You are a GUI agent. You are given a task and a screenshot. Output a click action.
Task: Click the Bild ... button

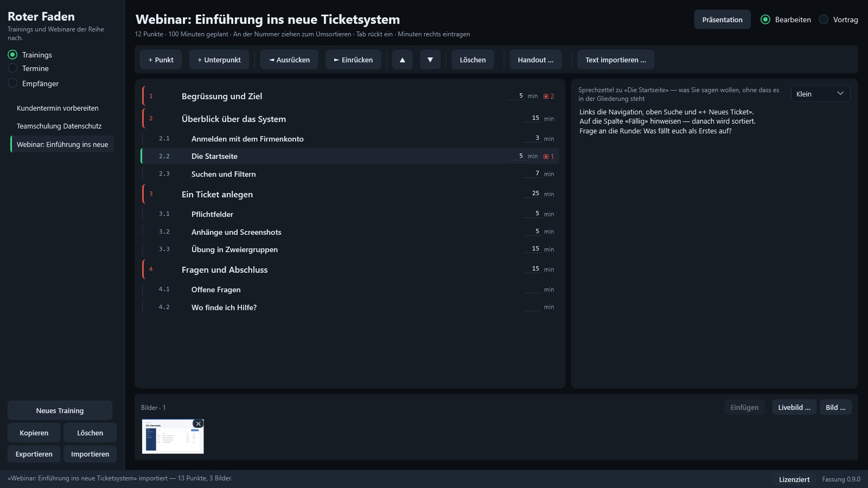click(835, 407)
